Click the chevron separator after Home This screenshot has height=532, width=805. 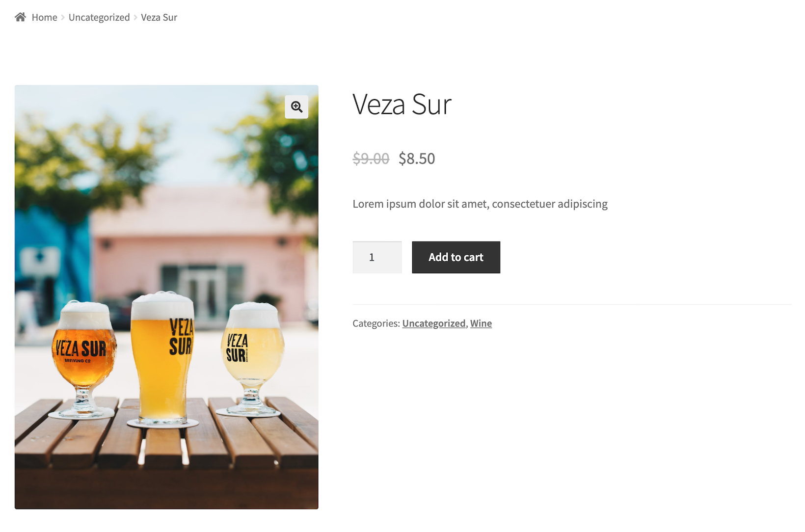tap(63, 18)
